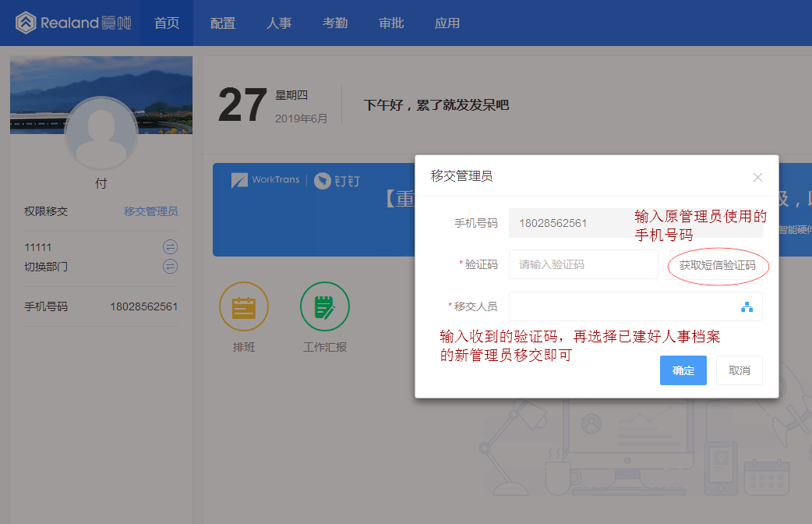Select the 考勤 navigation tab
This screenshot has width=812, height=524.
335,23
